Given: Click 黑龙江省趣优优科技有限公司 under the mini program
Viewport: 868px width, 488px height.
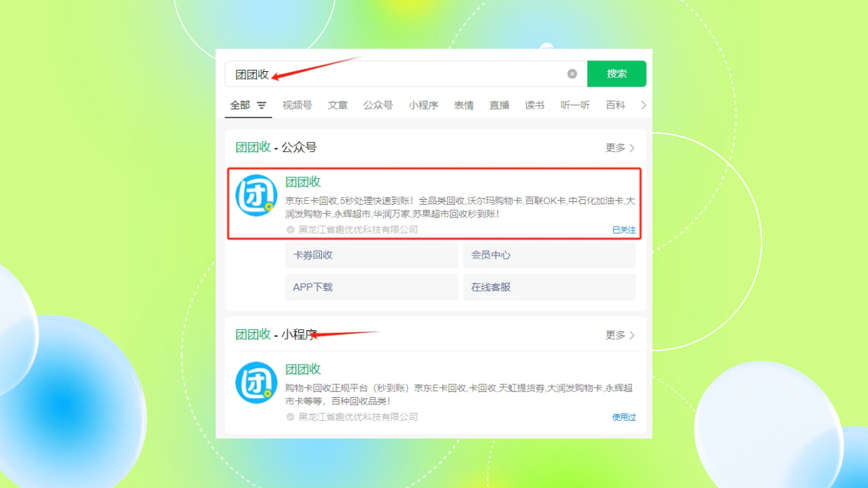Looking at the screenshot, I should 358,417.
